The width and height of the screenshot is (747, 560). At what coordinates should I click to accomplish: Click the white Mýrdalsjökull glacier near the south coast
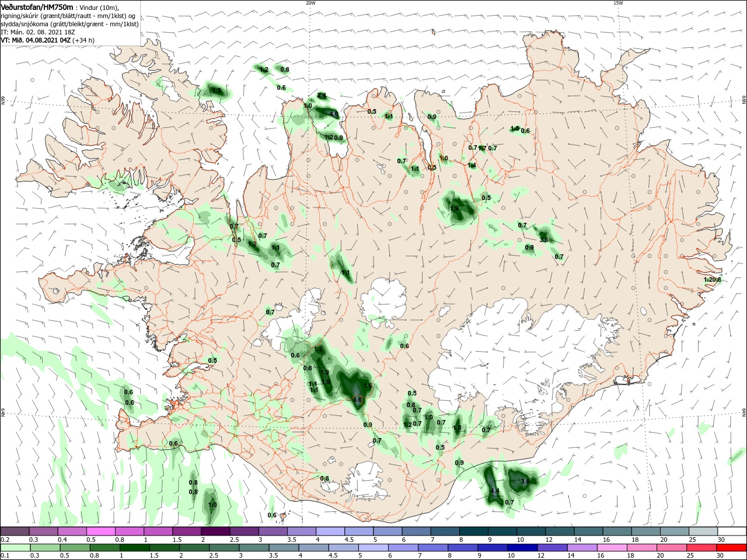(364, 481)
